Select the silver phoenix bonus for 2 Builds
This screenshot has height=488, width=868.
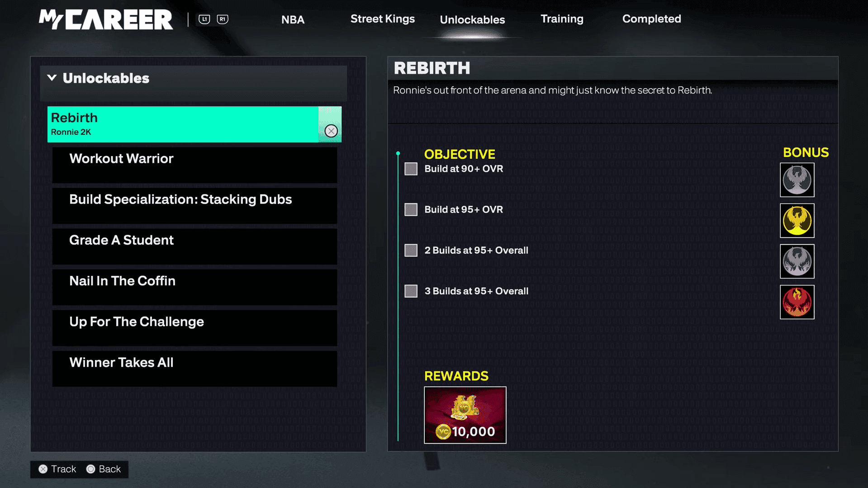[797, 261]
